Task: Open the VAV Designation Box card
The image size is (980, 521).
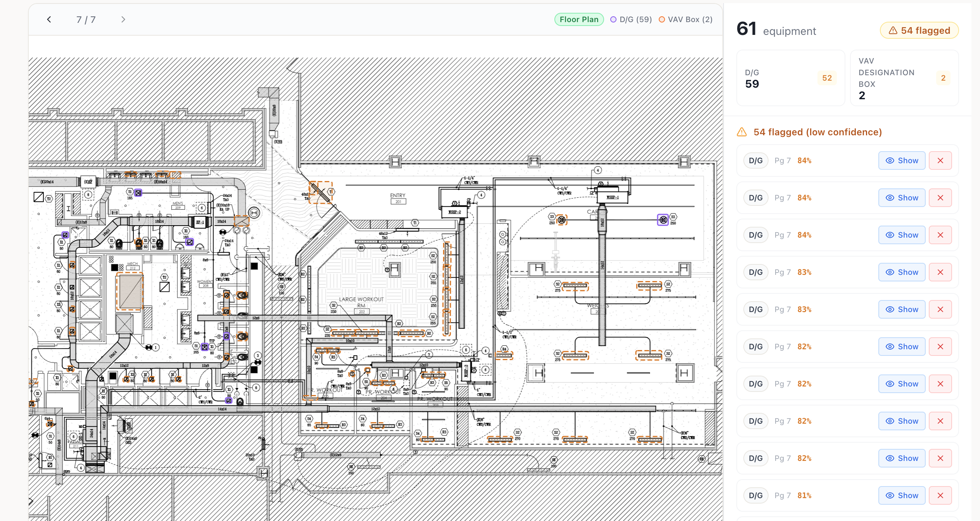Action: [904, 78]
